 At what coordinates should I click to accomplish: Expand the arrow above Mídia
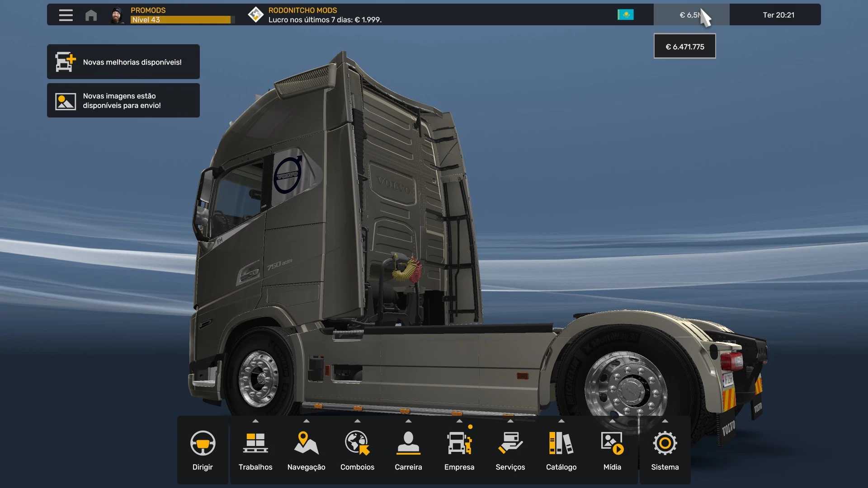612,421
